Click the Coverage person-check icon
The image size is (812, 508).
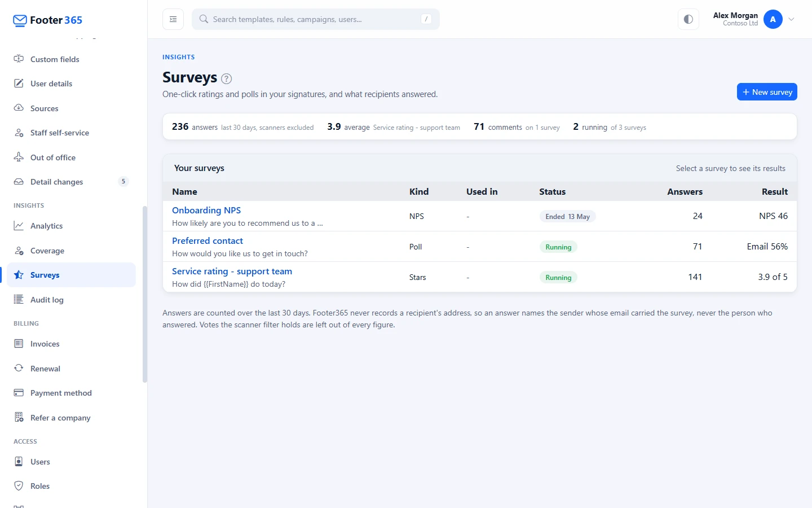click(x=19, y=251)
